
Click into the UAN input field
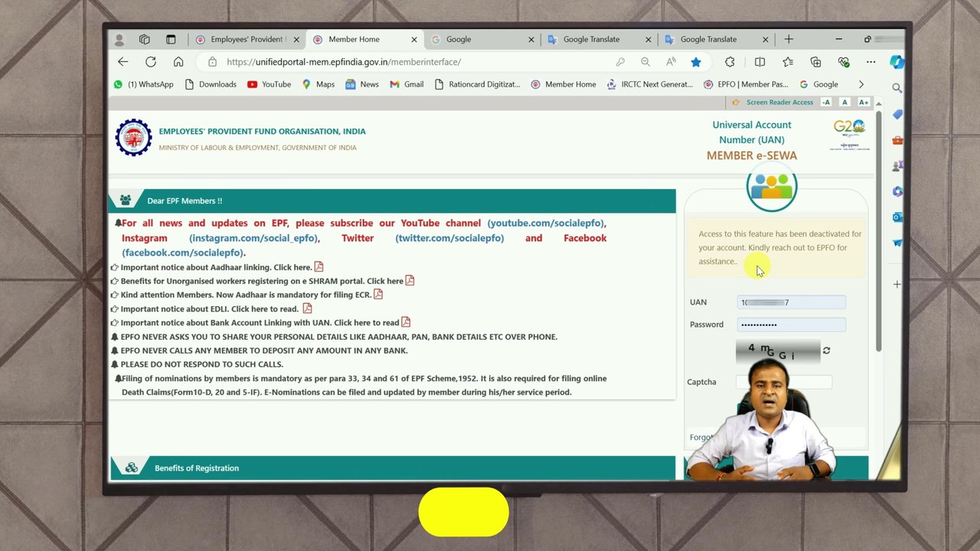[792, 302]
